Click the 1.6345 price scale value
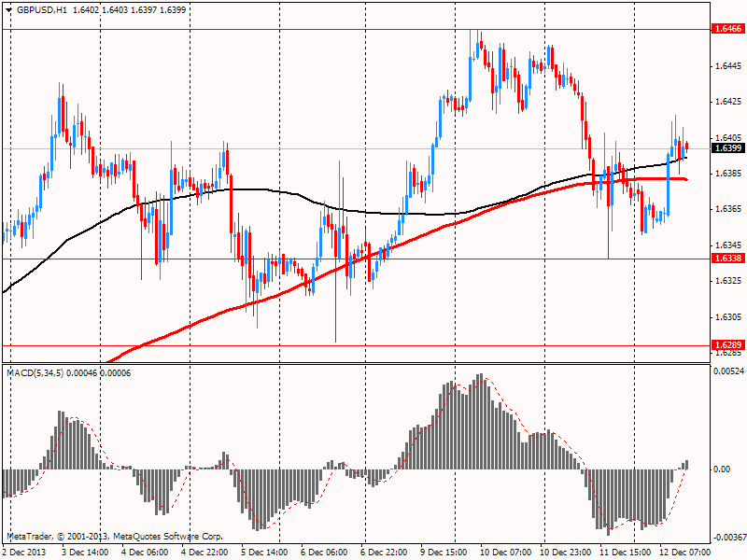747x560 pixels. [x=729, y=245]
